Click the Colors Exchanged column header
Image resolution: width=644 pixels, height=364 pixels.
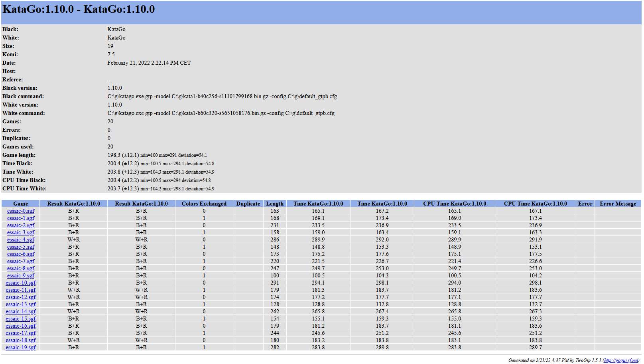point(204,204)
